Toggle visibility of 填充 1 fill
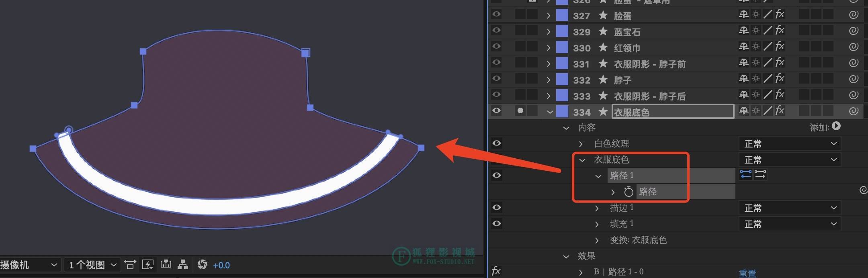868x278 pixels. (x=497, y=224)
